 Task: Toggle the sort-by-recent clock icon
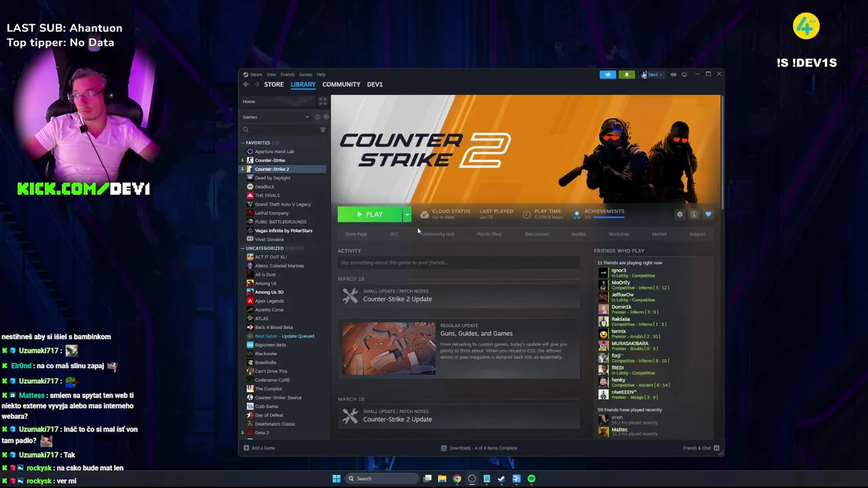(x=317, y=117)
